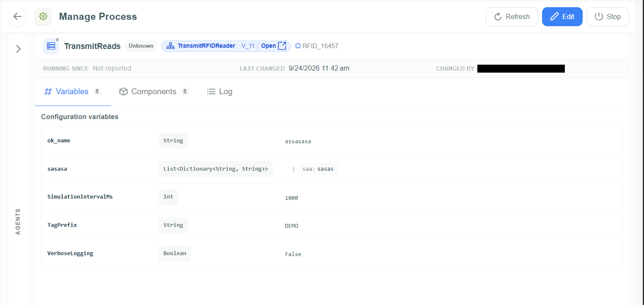Click the VerboseLogging variable name
644x305 pixels.
coord(70,253)
